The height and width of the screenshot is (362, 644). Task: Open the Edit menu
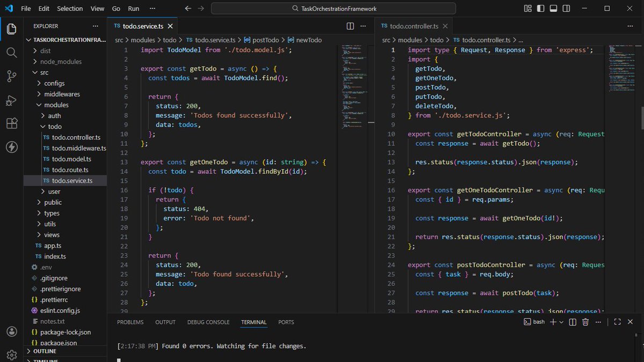pos(44,9)
